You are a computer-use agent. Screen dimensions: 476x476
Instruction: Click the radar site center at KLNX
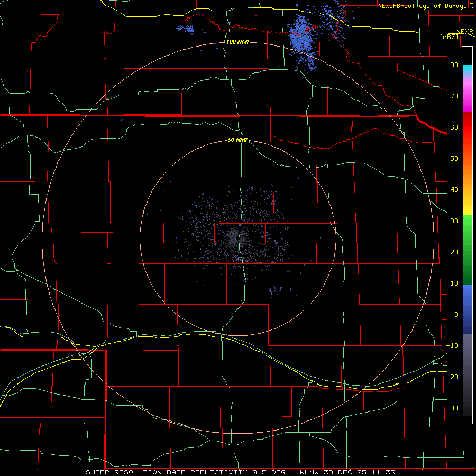[x=237, y=237]
